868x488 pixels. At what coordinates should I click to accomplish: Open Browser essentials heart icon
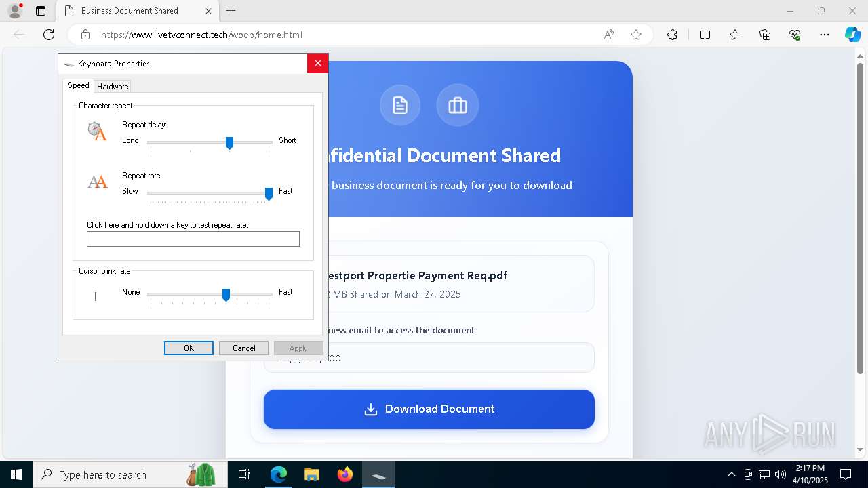[x=795, y=35]
